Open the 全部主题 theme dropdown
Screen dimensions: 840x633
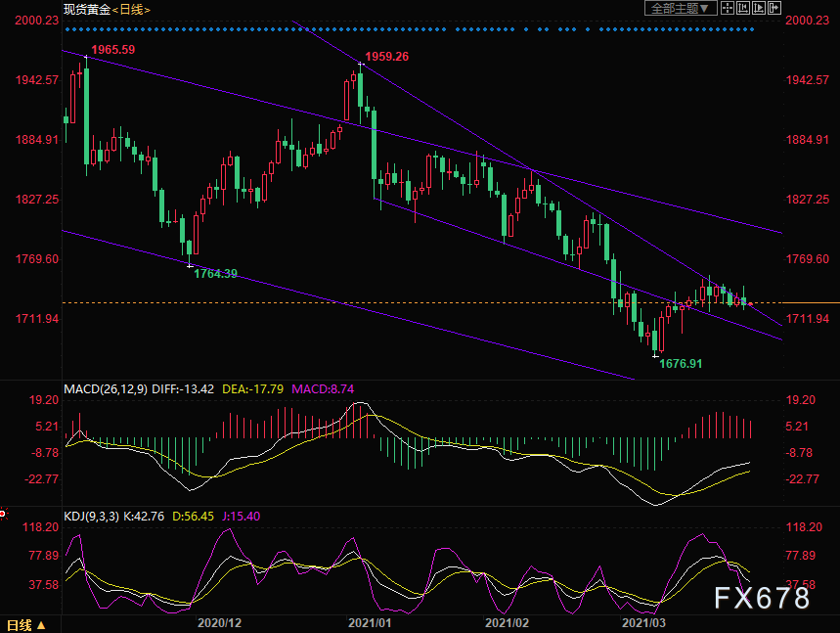[x=681, y=8]
